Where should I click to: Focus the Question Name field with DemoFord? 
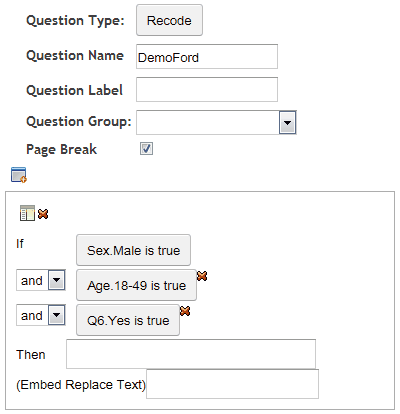coord(207,57)
